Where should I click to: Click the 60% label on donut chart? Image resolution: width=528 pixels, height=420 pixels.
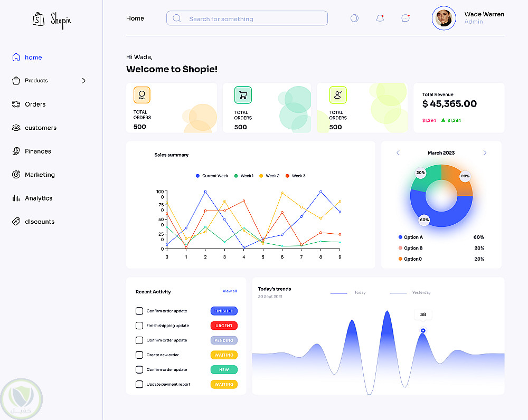point(425,219)
